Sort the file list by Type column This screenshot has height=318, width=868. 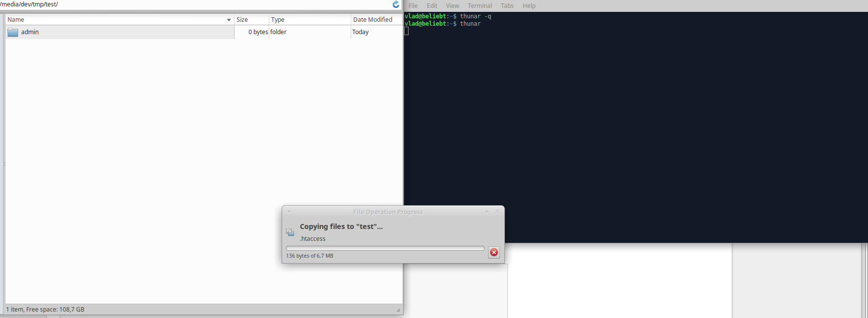[x=309, y=20]
